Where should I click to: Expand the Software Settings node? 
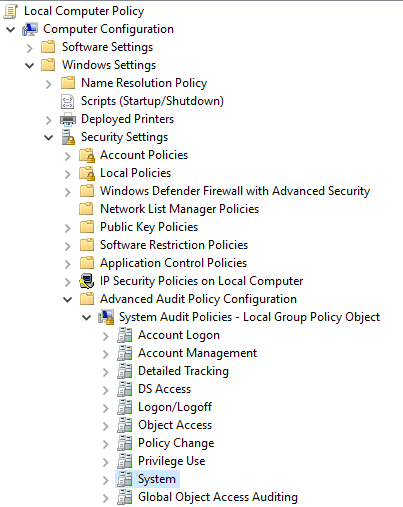click(30, 48)
